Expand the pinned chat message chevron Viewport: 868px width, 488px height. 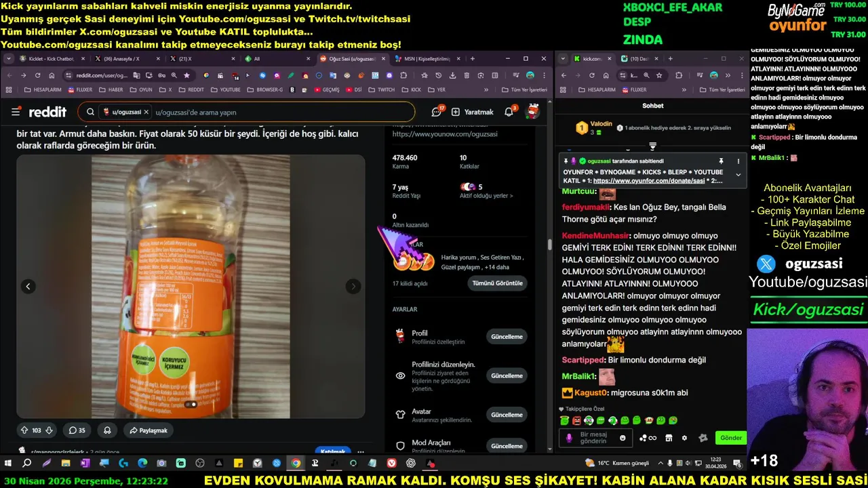[738, 175]
